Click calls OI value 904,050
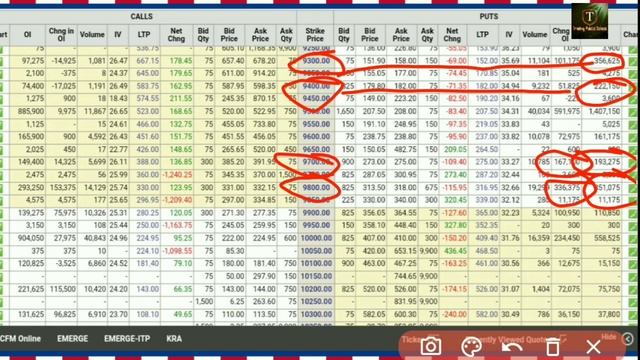640x360 pixels. coord(31,238)
